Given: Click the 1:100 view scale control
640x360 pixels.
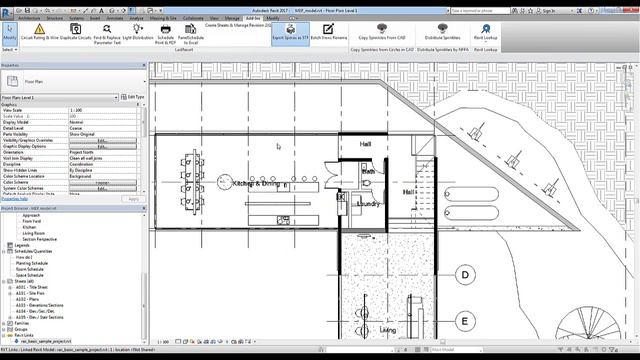Looking at the screenshot, I should tap(163, 342).
